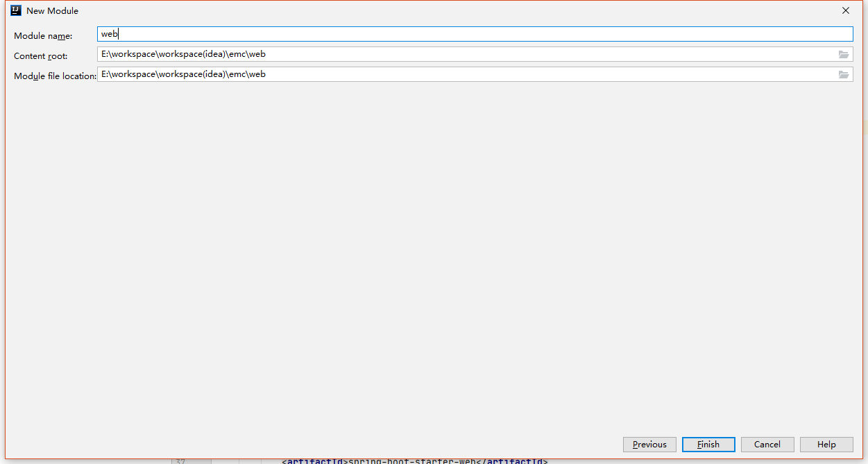Viewport: 868px width, 464px height.
Task: Browse for Content root folder
Action: [844, 55]
